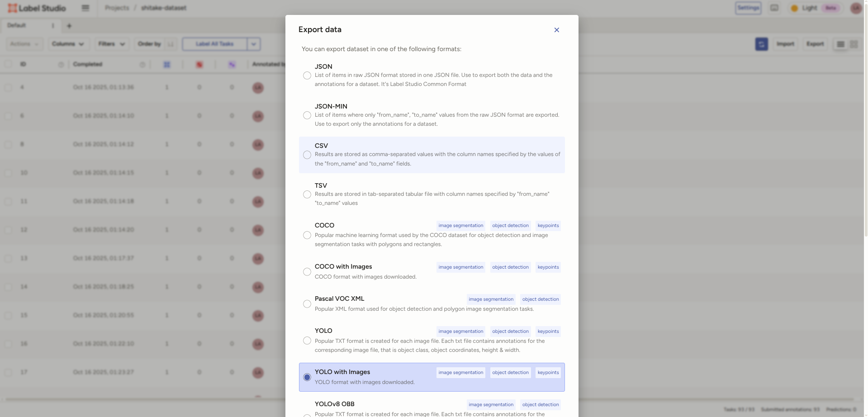This screenshot has height=417, width=868.
Task: Click the sort icon next to Order by
Action: click(171, 44)
